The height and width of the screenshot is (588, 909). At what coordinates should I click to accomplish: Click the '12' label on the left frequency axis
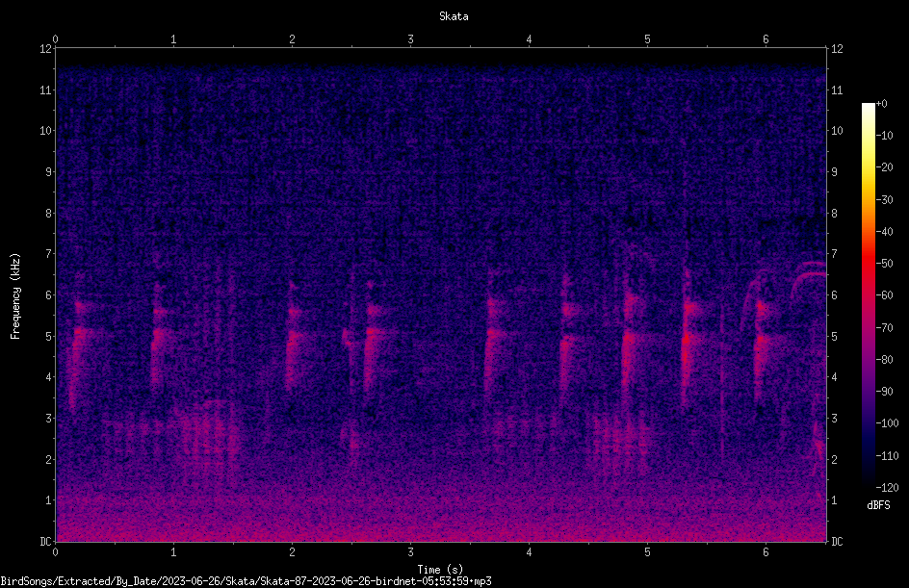46,49
